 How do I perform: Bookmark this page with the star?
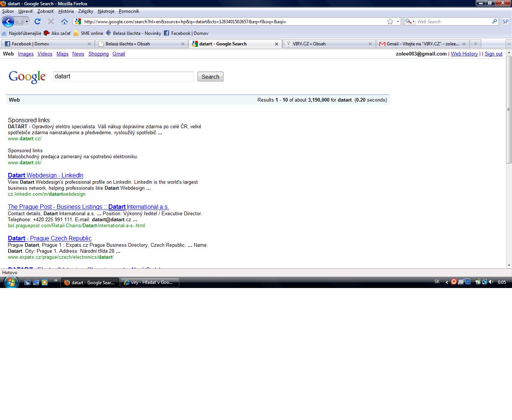pyautogui.click(x=390, y=21)
